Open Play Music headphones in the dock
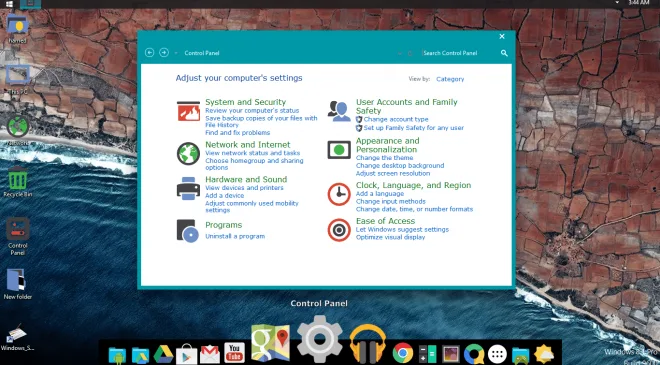Viewport: 660px width, 365px height. tap(367, 343)
